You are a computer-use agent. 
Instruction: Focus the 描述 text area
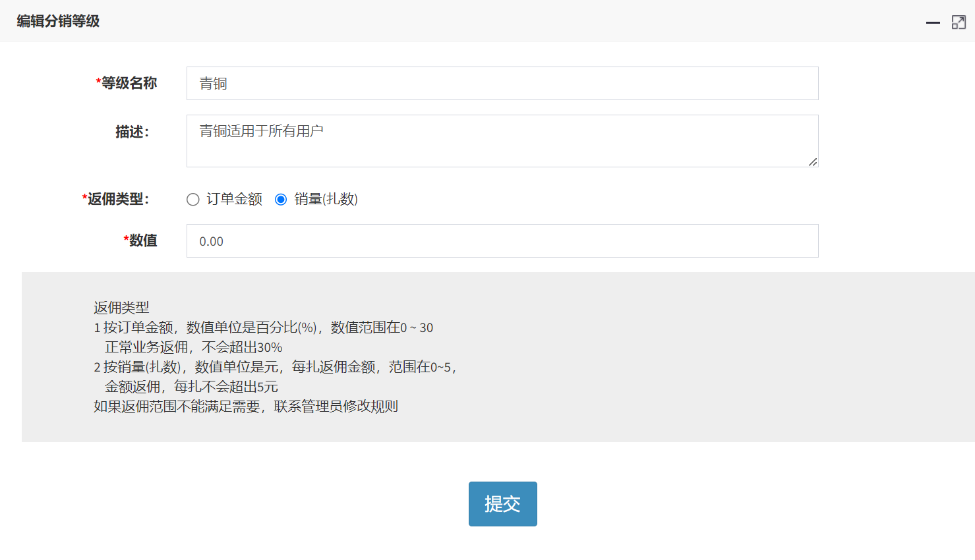tap(502, 141)
